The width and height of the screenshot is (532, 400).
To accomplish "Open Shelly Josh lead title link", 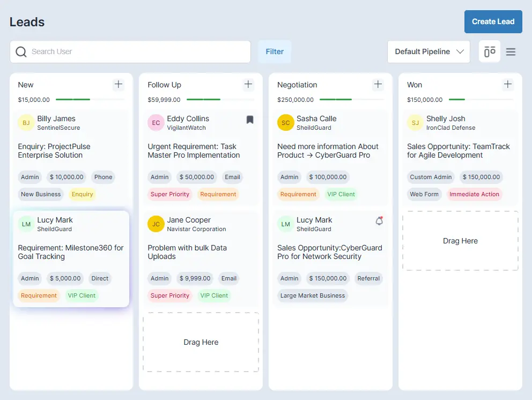I will [x=458, y=151].
